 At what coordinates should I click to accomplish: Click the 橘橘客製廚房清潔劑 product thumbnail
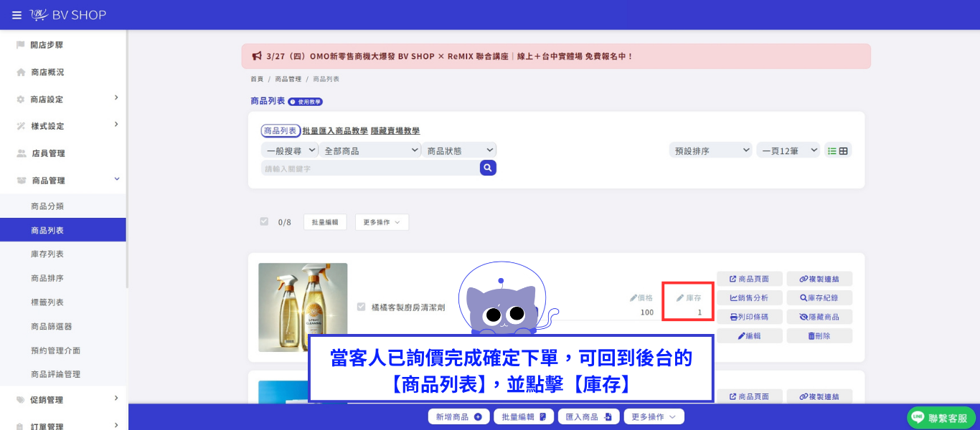point(303,307)
